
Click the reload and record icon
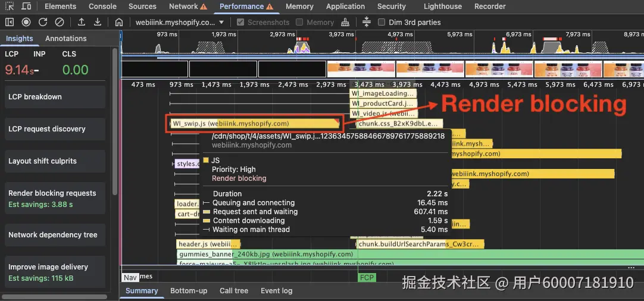click(x=43, y=22)
